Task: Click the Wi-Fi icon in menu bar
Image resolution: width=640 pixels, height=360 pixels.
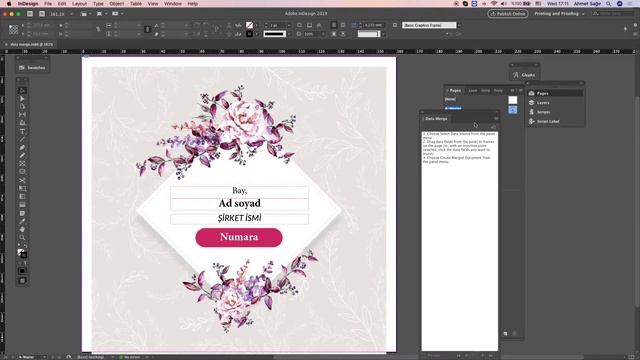Action: tap(494, 4)
